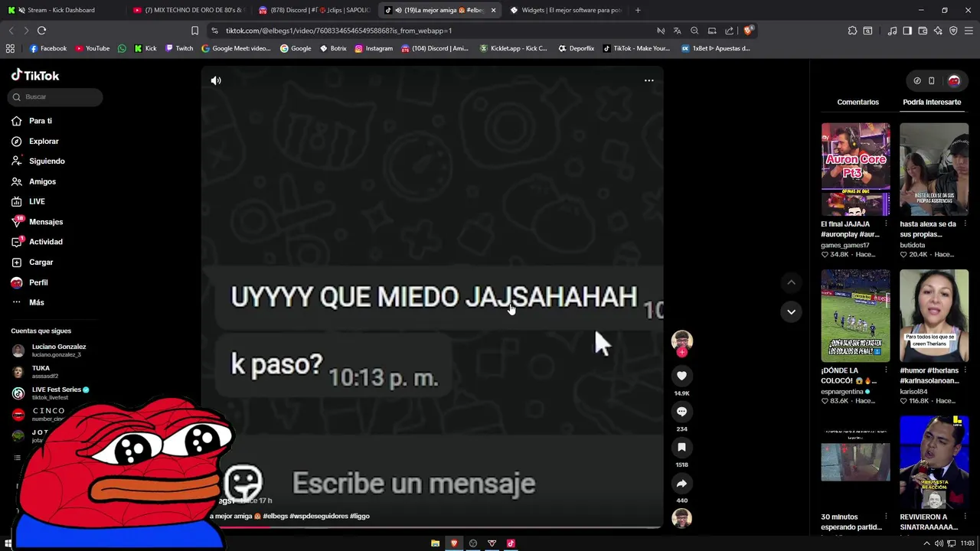Open the Twitch bookmark
This screenshot has width=980, height=551.
(179, 48)
